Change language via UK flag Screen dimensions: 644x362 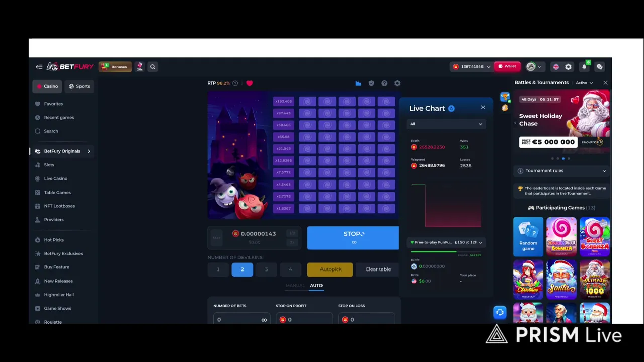[556, 67]
